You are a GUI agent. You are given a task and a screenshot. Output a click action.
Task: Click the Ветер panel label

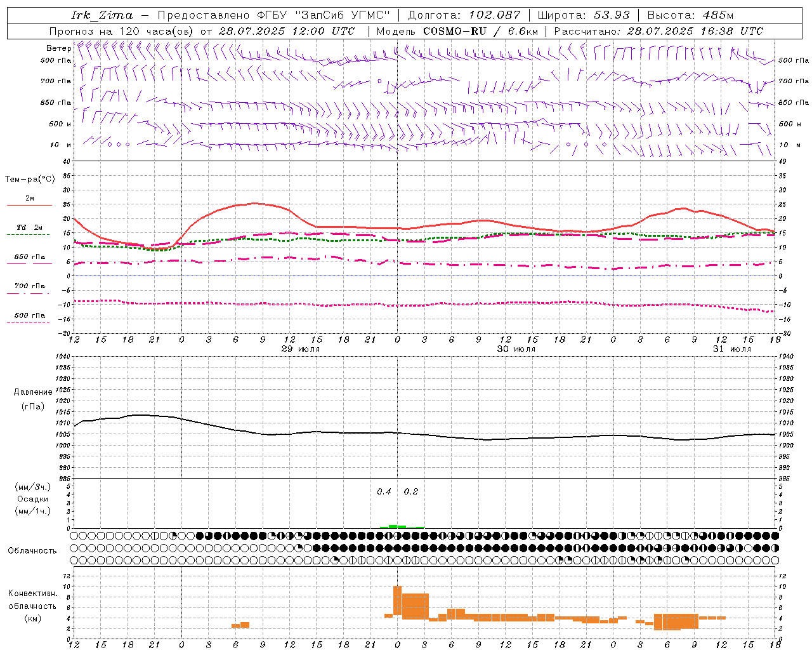58,48
